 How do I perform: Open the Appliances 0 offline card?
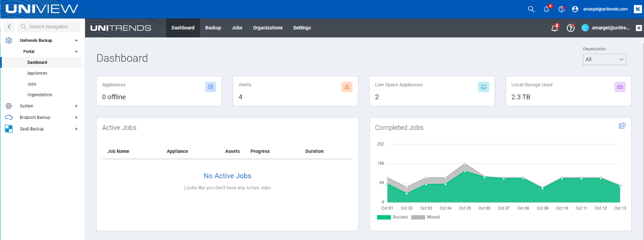coord(159,91)
